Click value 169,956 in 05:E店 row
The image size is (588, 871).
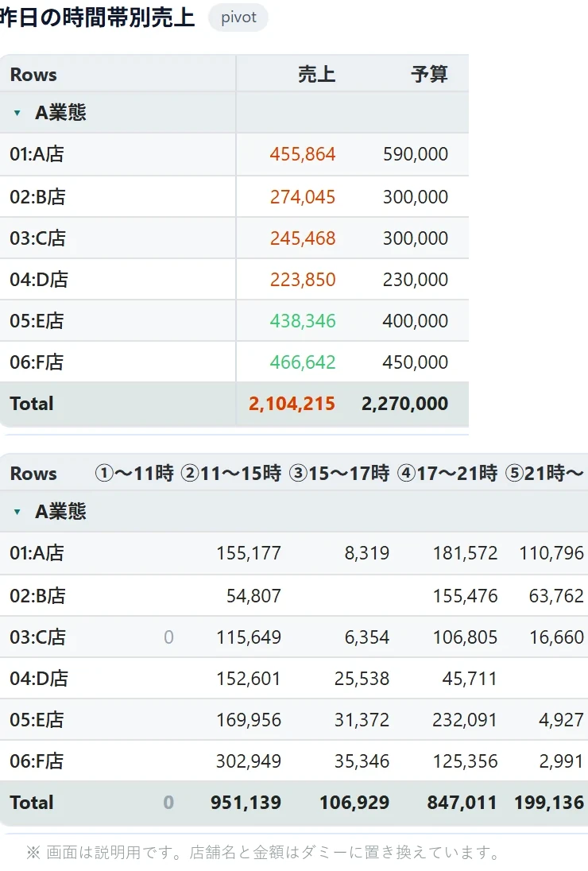[x=249, y=720]
